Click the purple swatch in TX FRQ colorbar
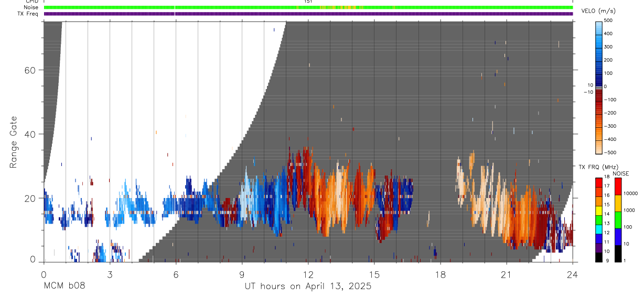 (x=599, y=248)
